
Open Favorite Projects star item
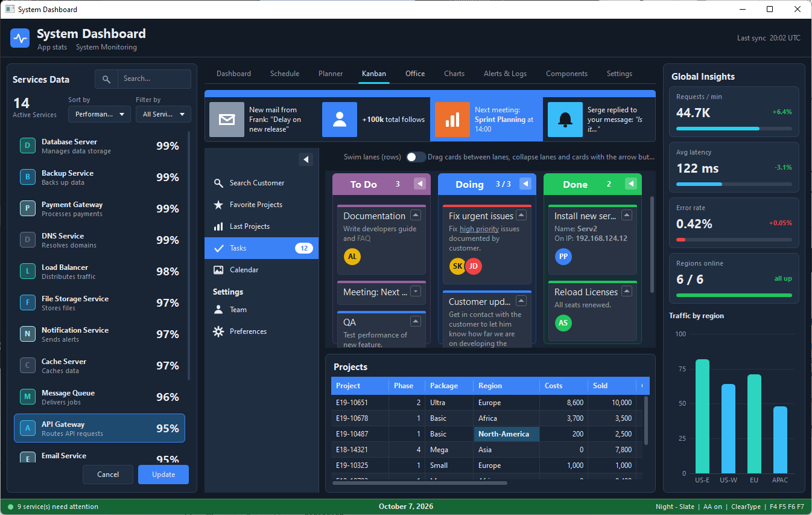pyautogui.click(x=261, y=205)
